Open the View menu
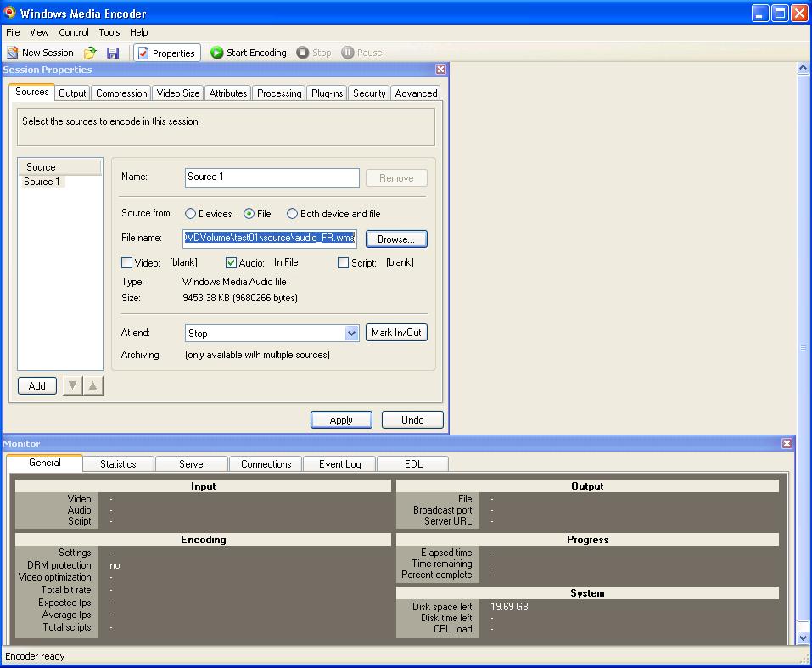 39,32
